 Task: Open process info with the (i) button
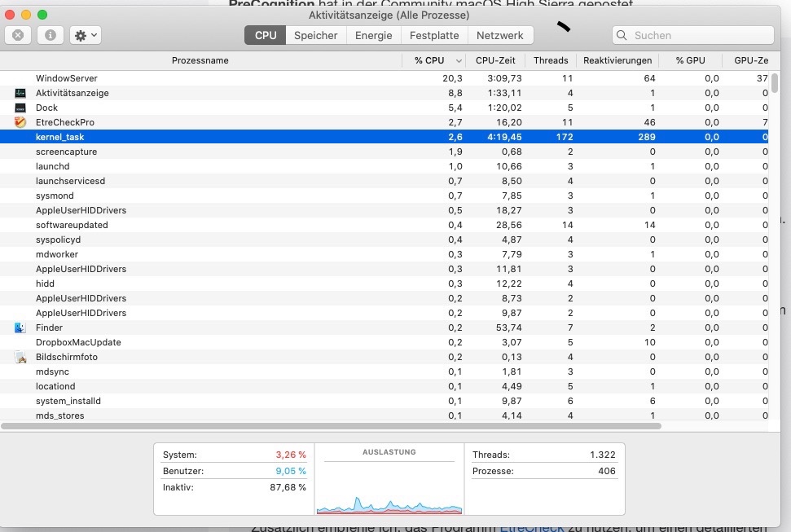[x=50, y=35]
